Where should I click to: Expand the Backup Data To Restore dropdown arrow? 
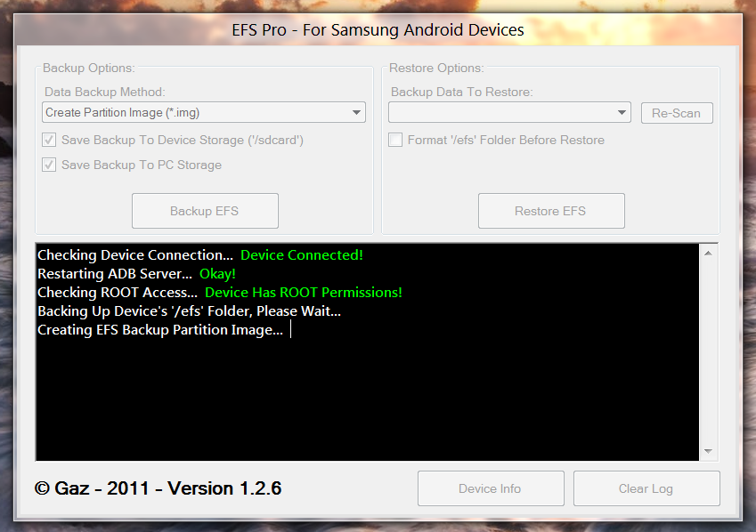point(622,113)
